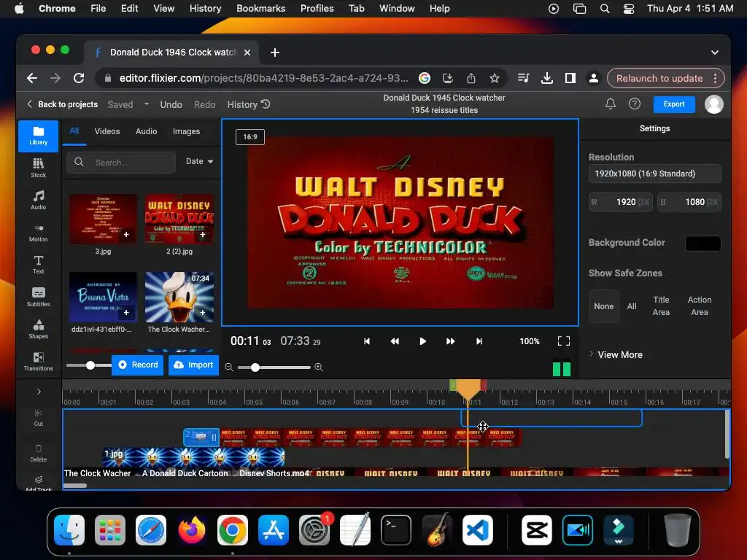
Task: Open the Saved status dropdown arrow
Action: (146, 104)
